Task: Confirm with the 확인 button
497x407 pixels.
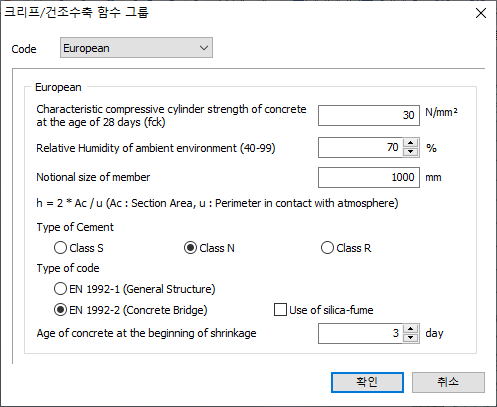Action: pos(367,382)
